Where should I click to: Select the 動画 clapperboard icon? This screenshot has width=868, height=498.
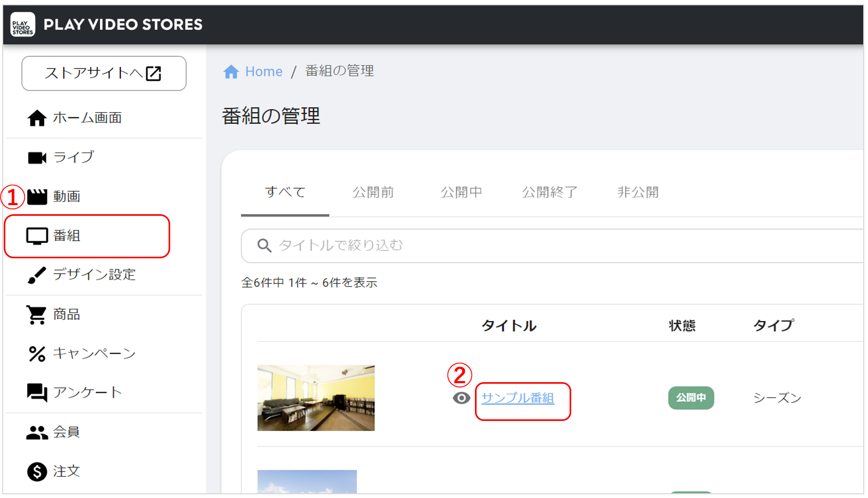tap(37, 197)
